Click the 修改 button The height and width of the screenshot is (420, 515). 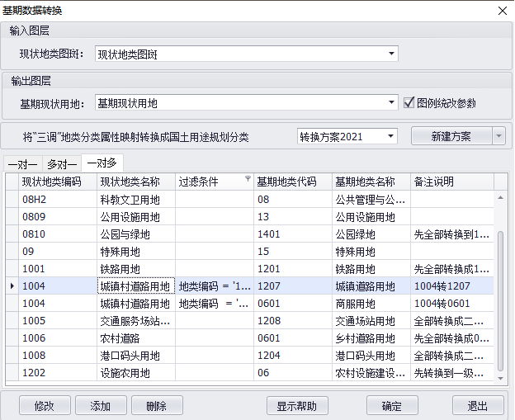pos(45,406)
